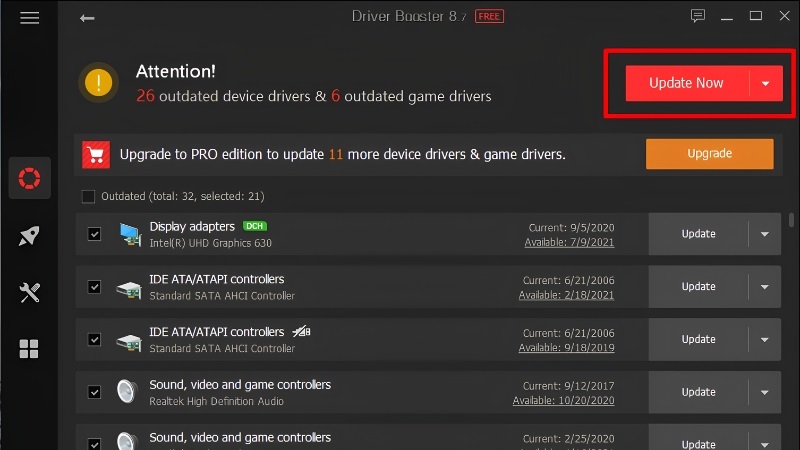
Task: Click the 26 outdated device drivers text
Action: (x=223, y=96)
